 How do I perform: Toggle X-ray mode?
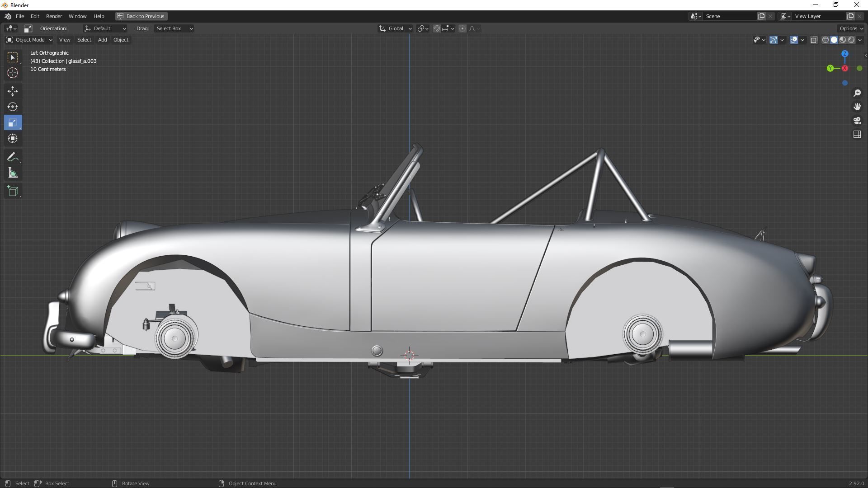click(x=814, y=40)
